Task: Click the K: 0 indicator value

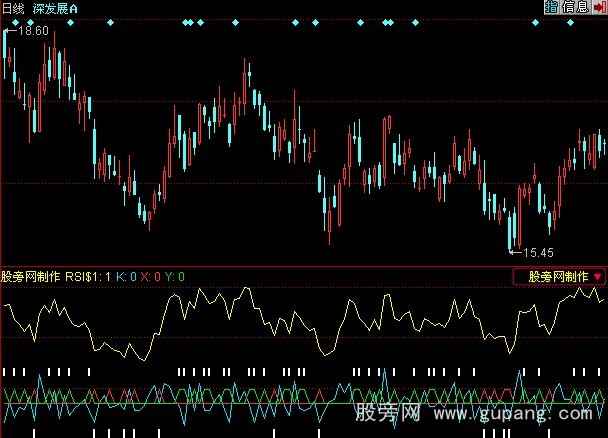Action: coord(126,277)
